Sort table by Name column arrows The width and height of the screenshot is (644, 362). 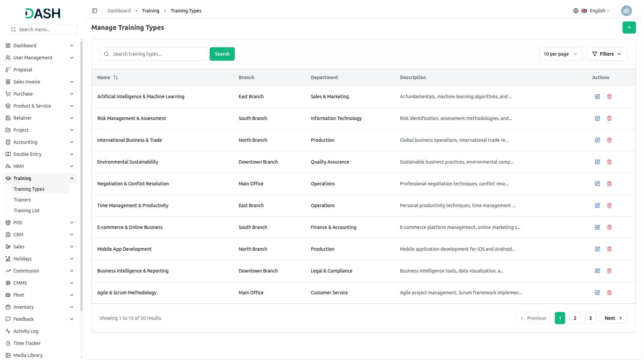116,77
